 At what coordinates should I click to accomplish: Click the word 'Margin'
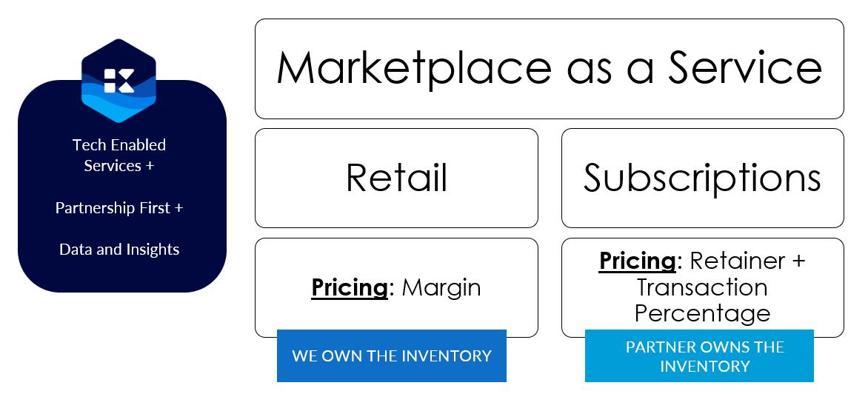pos(441,287)
